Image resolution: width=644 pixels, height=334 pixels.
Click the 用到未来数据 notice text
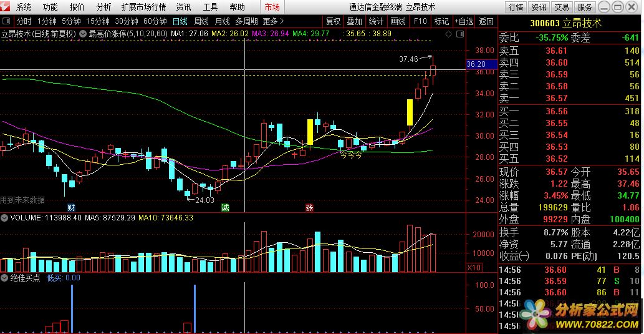[22, 200]
